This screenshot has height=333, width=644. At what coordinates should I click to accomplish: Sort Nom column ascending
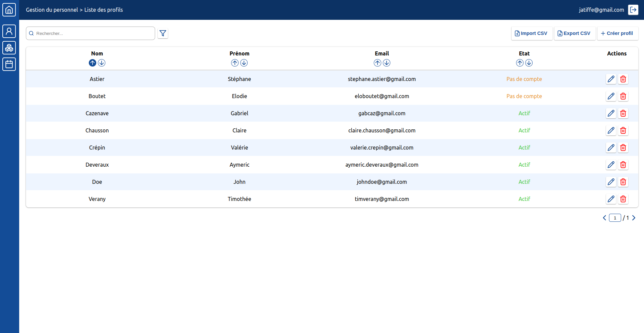[x=93, y=63]
